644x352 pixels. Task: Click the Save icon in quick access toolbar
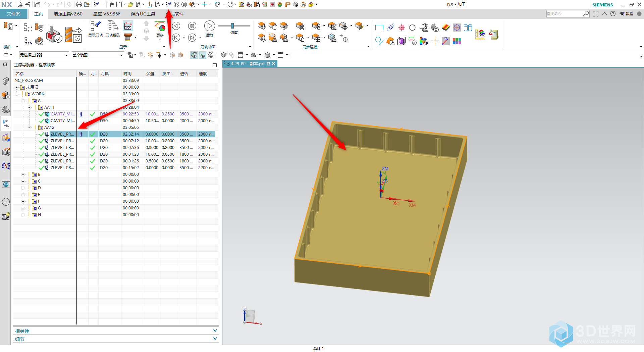(37, 4)
